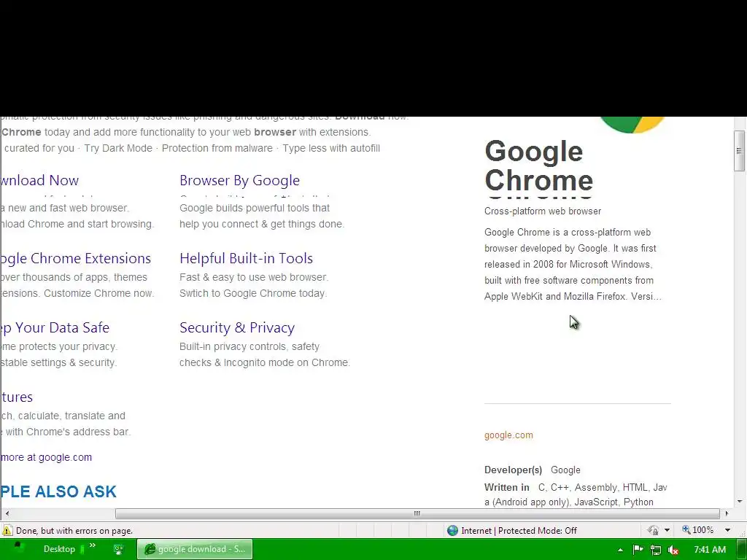747x560 pixels.
Task: Open the Google Chrome Extensions link
Action: 75,258
